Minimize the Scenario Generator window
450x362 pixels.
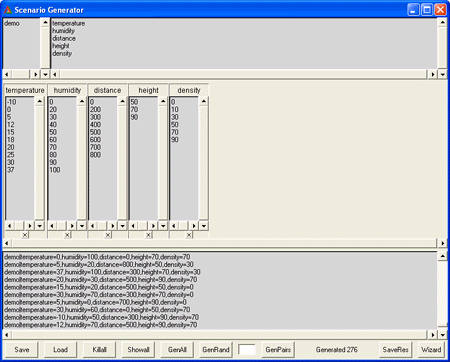click(413, 10)
